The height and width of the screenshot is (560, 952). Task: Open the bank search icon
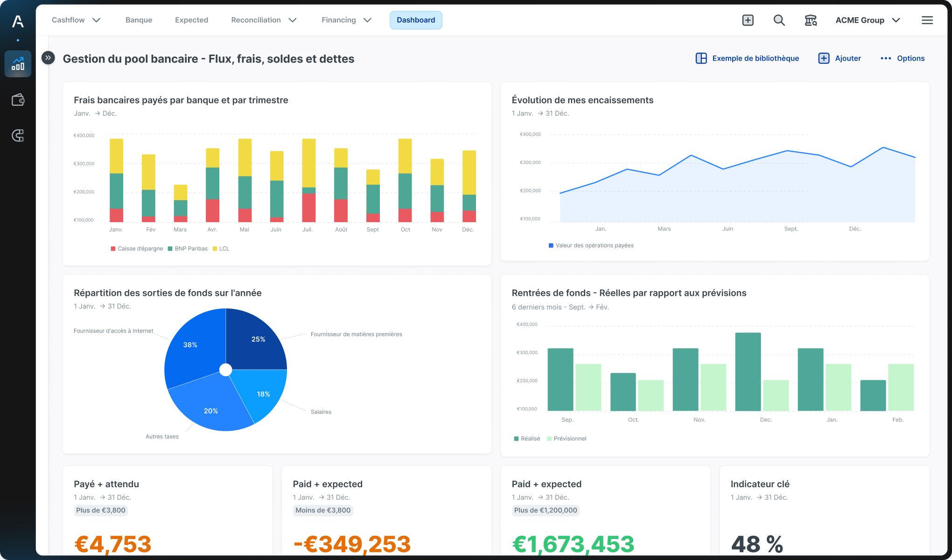pos(811,20)
